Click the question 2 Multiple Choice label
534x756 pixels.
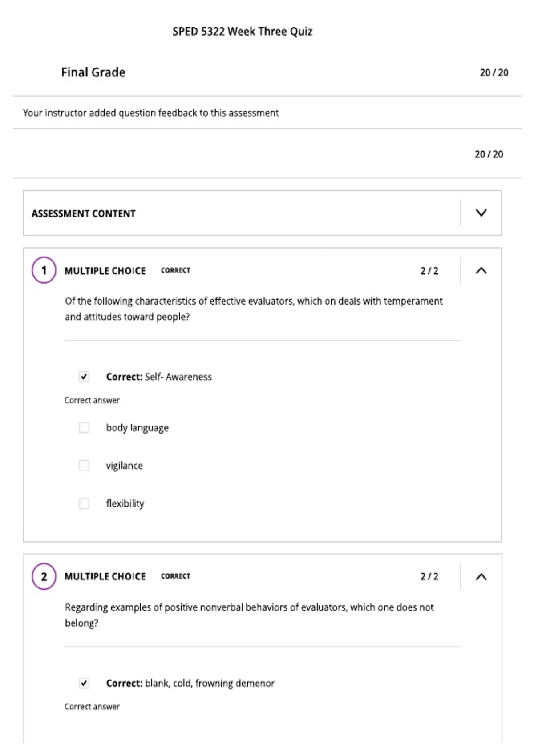[x=105, y=576]
